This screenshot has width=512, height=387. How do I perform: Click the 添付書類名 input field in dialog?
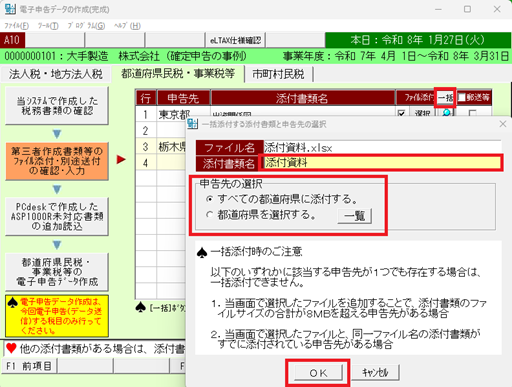[x=382, y=163]
